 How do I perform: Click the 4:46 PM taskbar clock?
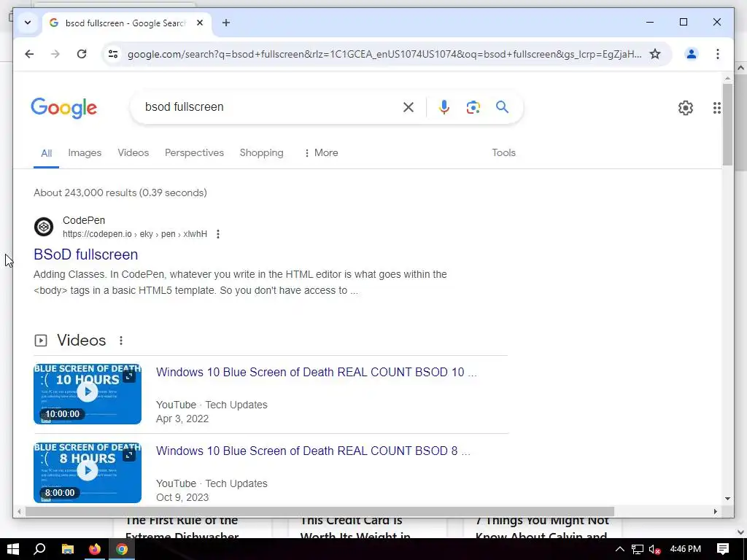[x=685, y=549]
